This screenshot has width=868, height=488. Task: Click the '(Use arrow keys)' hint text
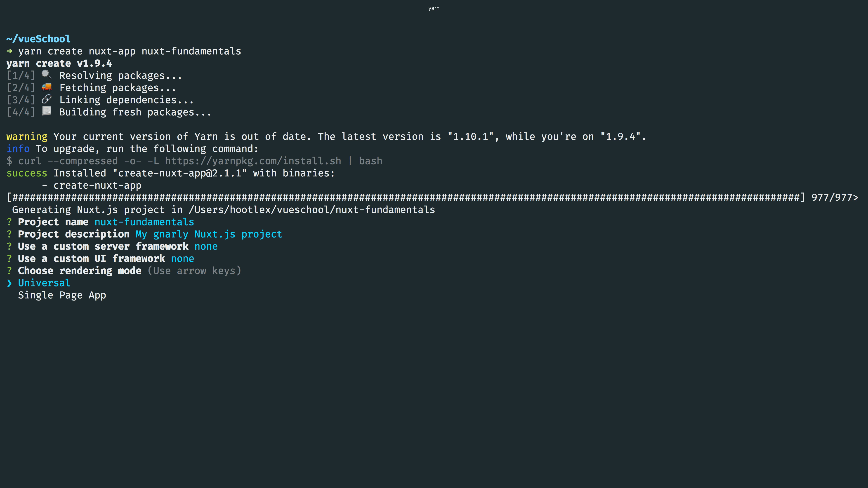[194, 271]
